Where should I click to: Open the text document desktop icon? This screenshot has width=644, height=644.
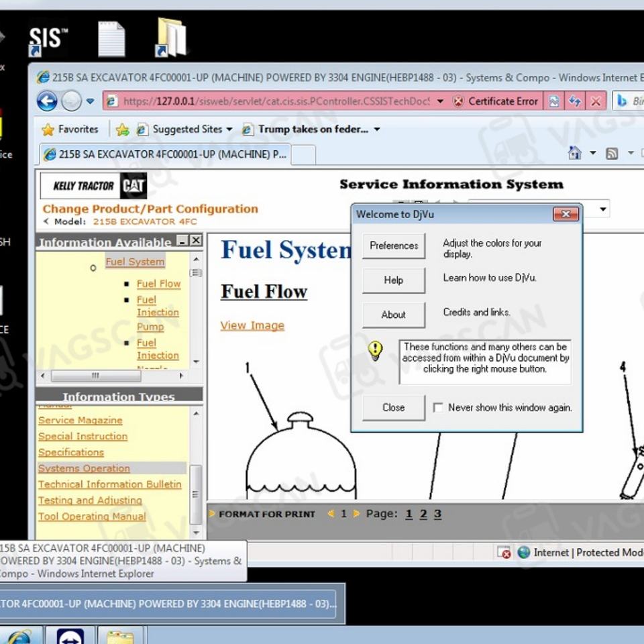(x=111, y=40)
